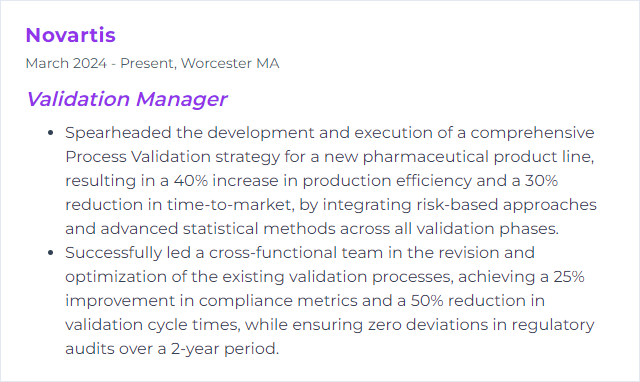
Task: Click the Worcester MA location text
Action: [230, 63]
